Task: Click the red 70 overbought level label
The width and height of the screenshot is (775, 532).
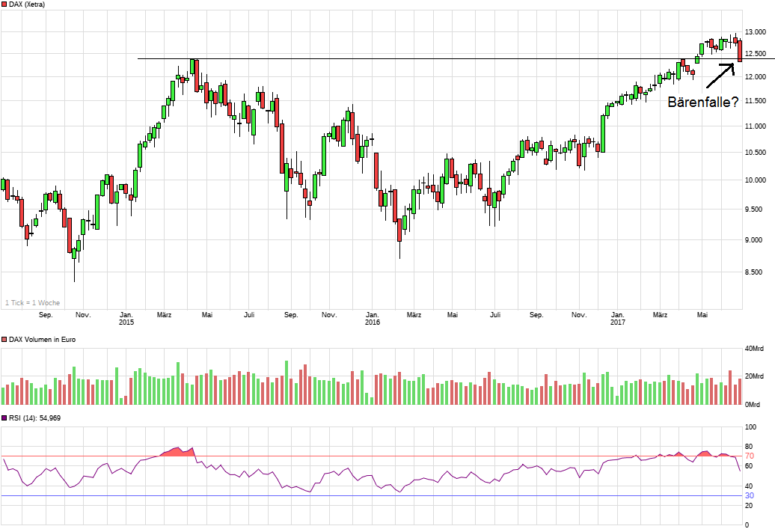Action: (750, 456)
